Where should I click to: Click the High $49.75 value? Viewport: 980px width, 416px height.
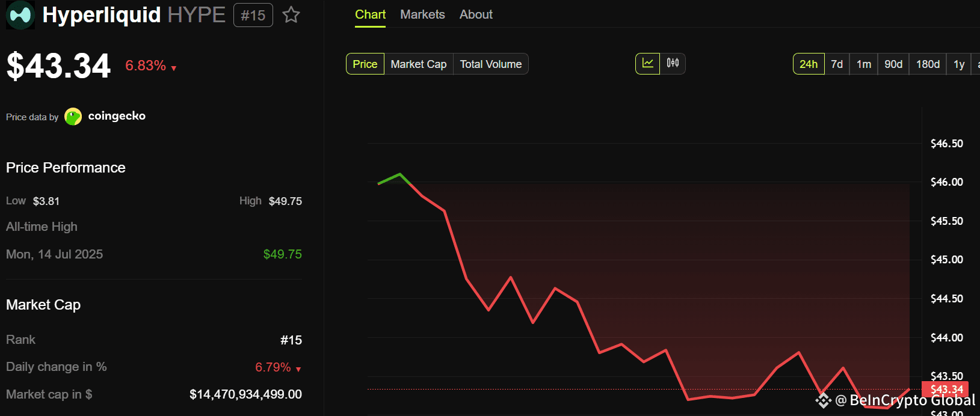(285, 201)
